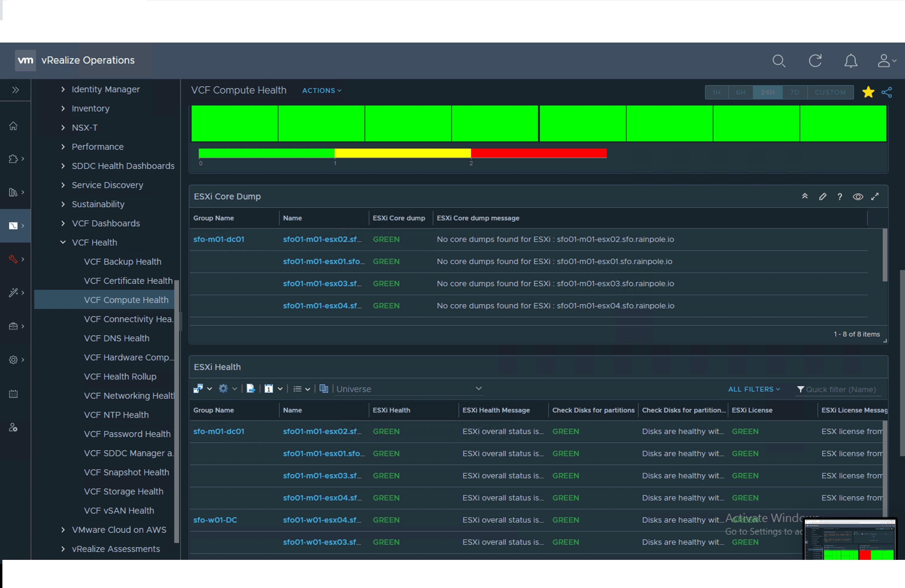This screenshot has width=905, height=588.
Task: Click the share dashboard icon
Action: (886, 92)
